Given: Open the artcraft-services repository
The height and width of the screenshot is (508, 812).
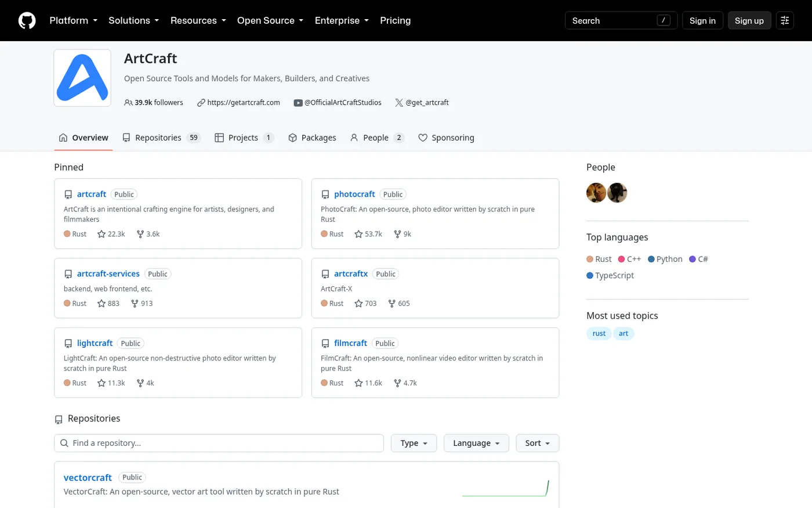Looking at the screenshot, I should (x=108, y=273).
